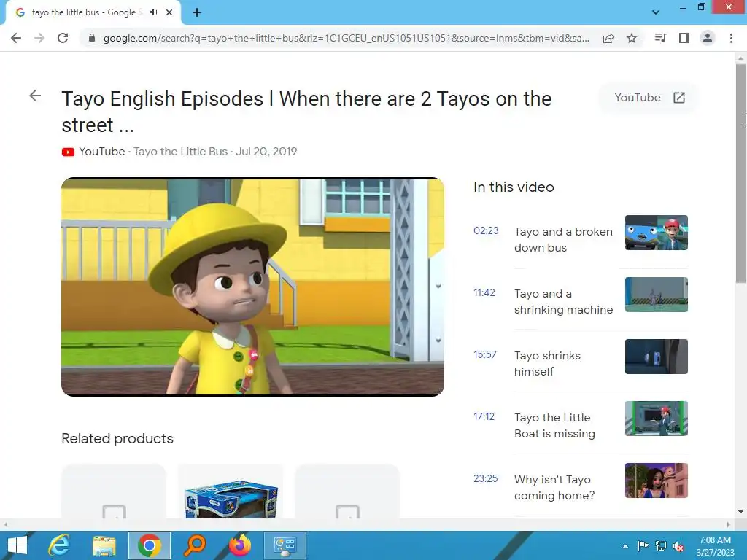Open the Windows Start button
Image resolution: width=747 pixels, height=560 pixels.
(x=18, y=545)
